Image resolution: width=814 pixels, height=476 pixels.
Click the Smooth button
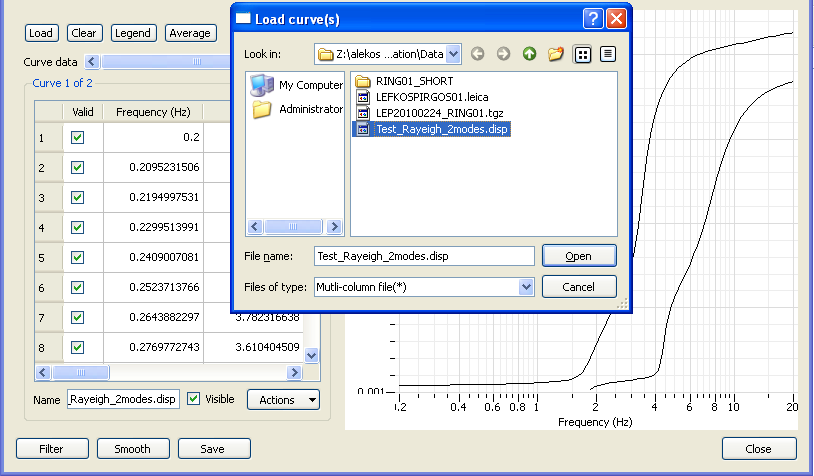pyautogui.click(x=132, y=449)
